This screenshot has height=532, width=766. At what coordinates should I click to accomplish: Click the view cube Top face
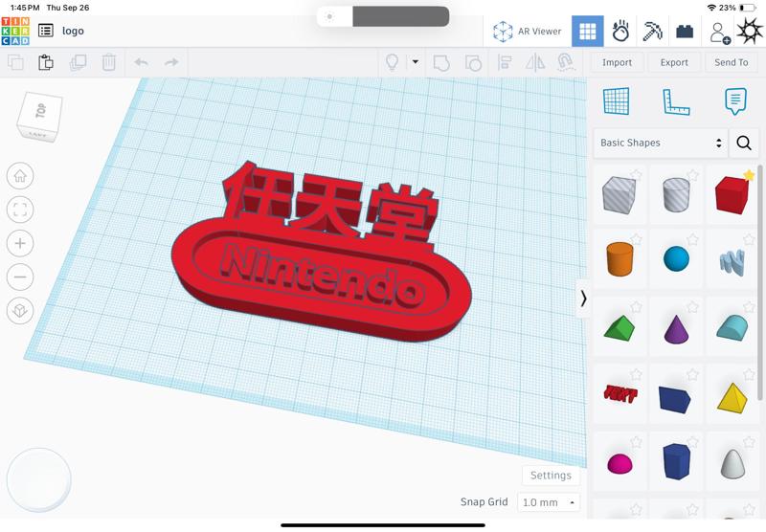point(40,112)
